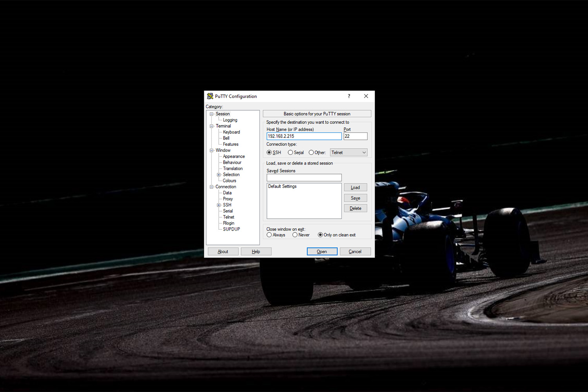Close the PuTTY Configuration dialog

[x=366, y=96]
